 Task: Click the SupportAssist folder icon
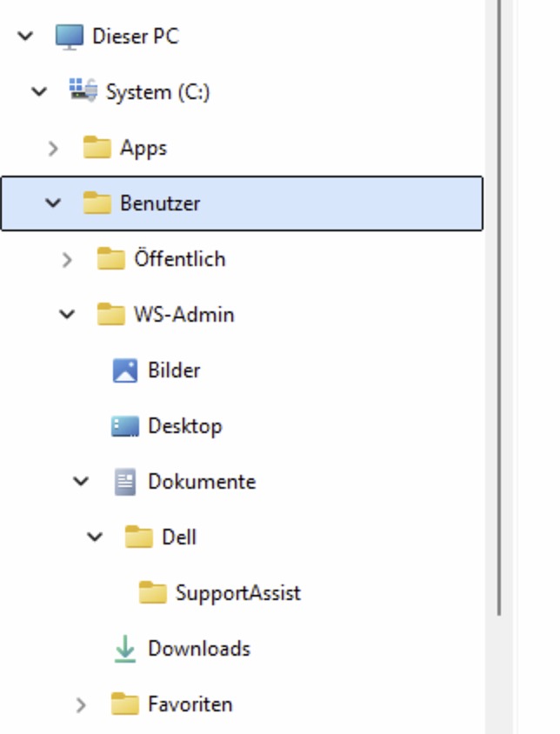tap(153, 593)
